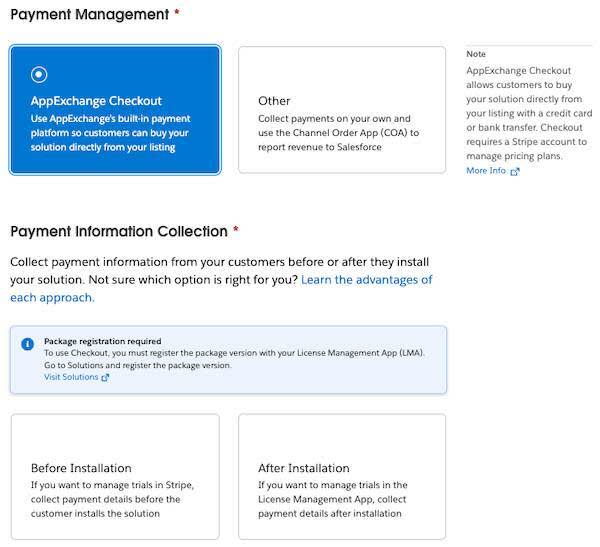Open the More Info link
Image resolution: width=600 pixels, height=547 pixels.
486,171
